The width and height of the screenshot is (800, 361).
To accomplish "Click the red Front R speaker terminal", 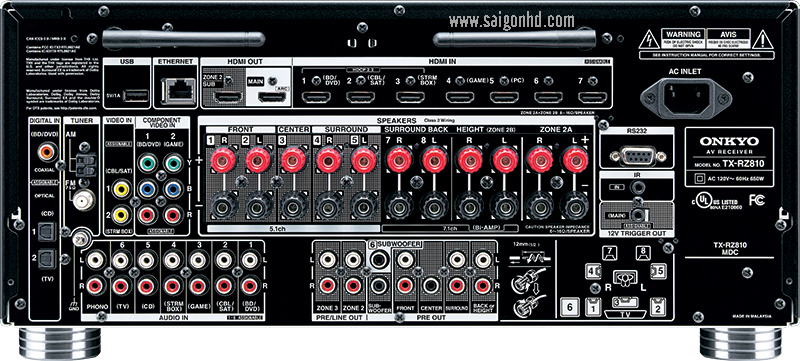I will pyautogui.click(x=223, y=160).
